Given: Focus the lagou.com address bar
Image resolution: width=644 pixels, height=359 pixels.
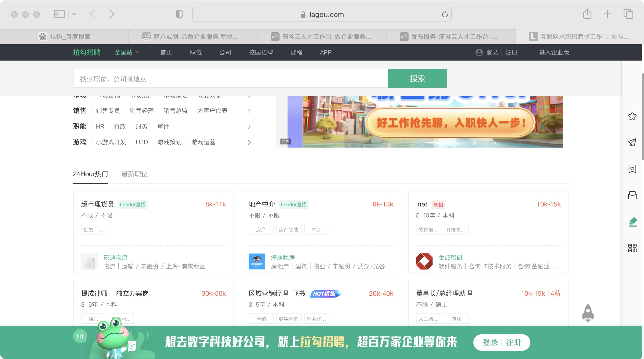Looking at the screenshot, I should coord(322,14).
